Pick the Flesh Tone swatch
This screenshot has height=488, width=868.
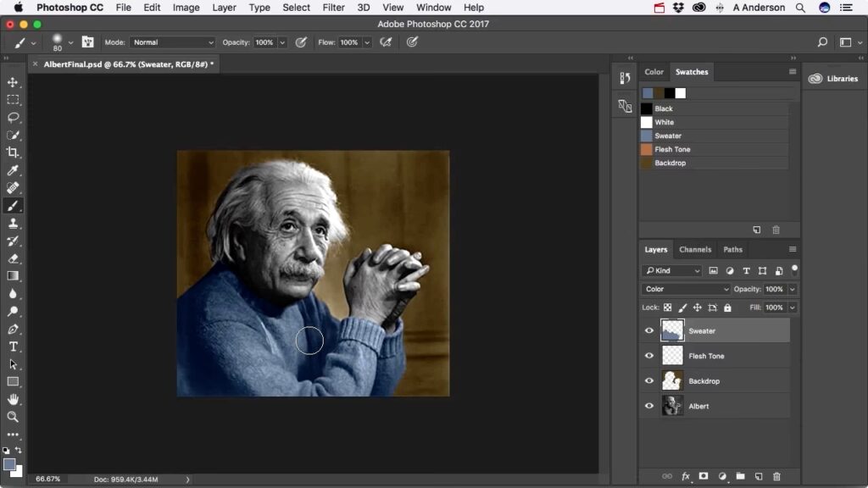pos(671,150)
